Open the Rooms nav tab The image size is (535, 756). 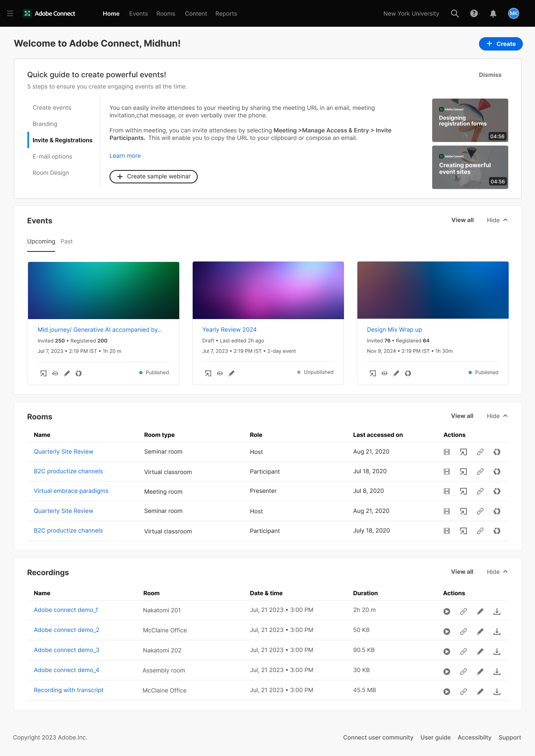166,13
